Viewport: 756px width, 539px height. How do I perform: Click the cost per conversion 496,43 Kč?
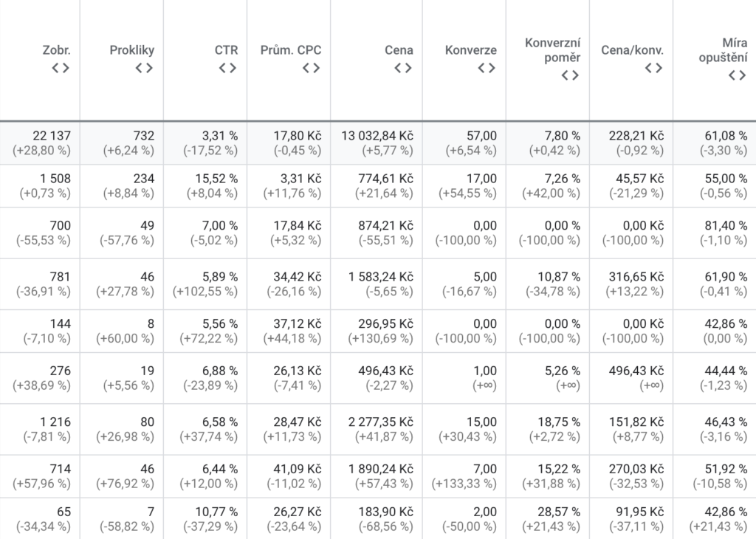click(636, 371)
